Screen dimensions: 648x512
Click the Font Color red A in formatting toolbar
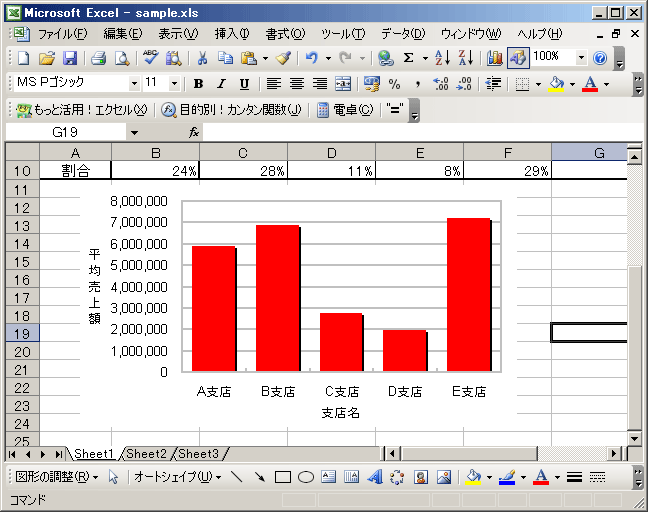tap(590, 84)
